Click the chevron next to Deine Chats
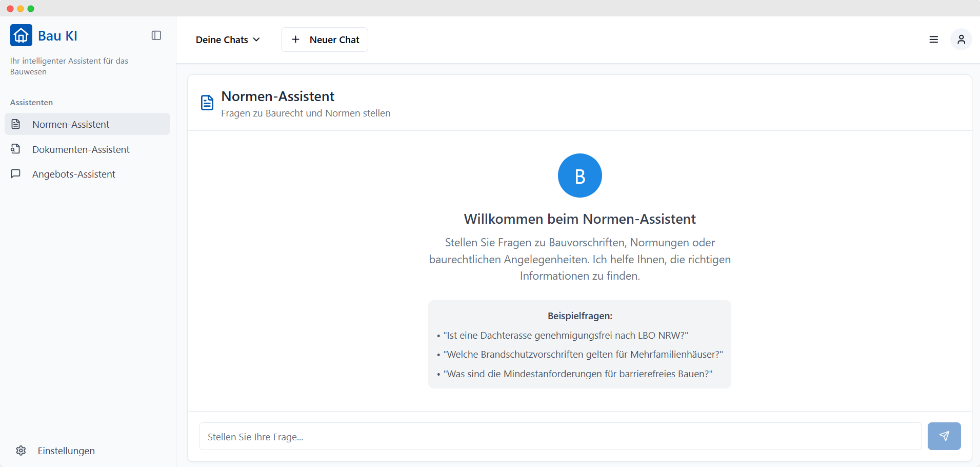The height and width of the screenshot is (467, 980). click(x=256, y=40)
